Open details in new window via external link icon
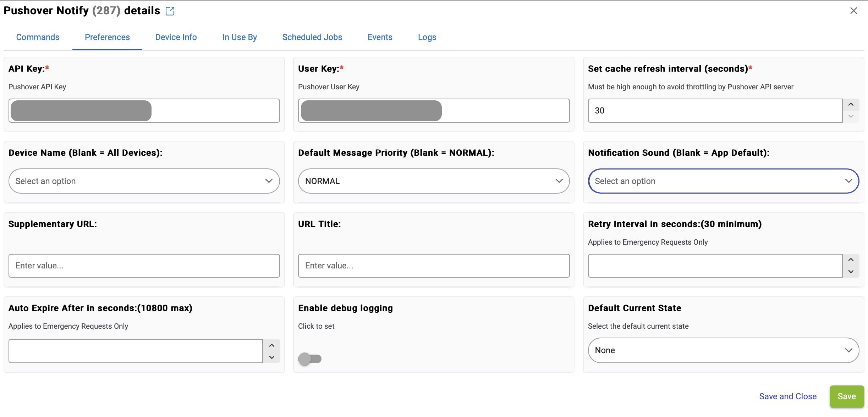The height and width of the screenshot is (417, 868). click(x=170, y=11)
